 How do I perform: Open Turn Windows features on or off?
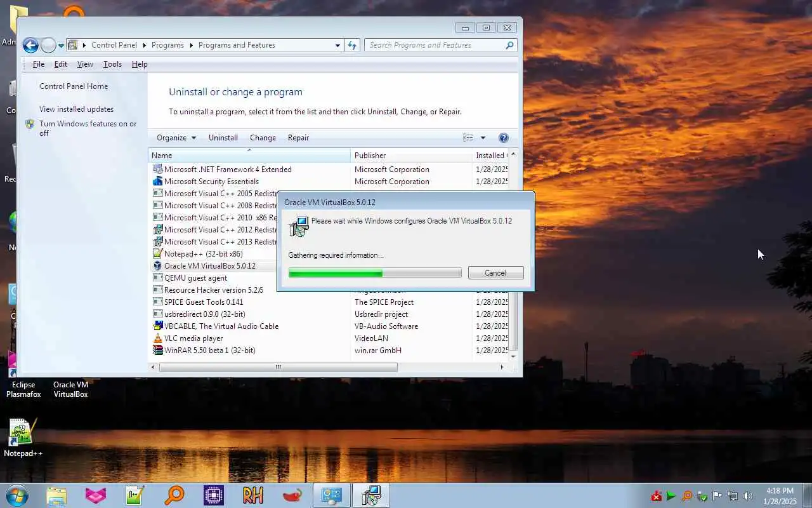(x=88, y=128)
